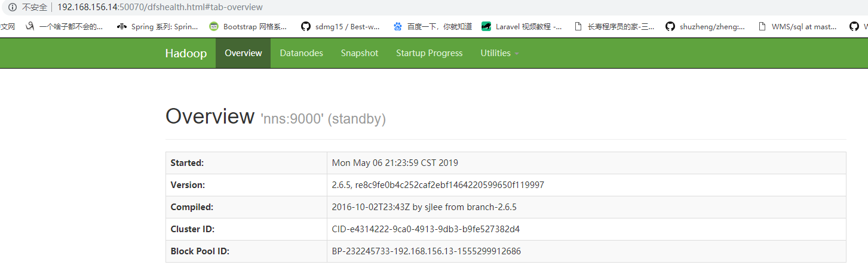The height and width of the screenshot is (271, 868).
Task: Open the Spring 系列 bookmark
Action: [x=157, y=26]
